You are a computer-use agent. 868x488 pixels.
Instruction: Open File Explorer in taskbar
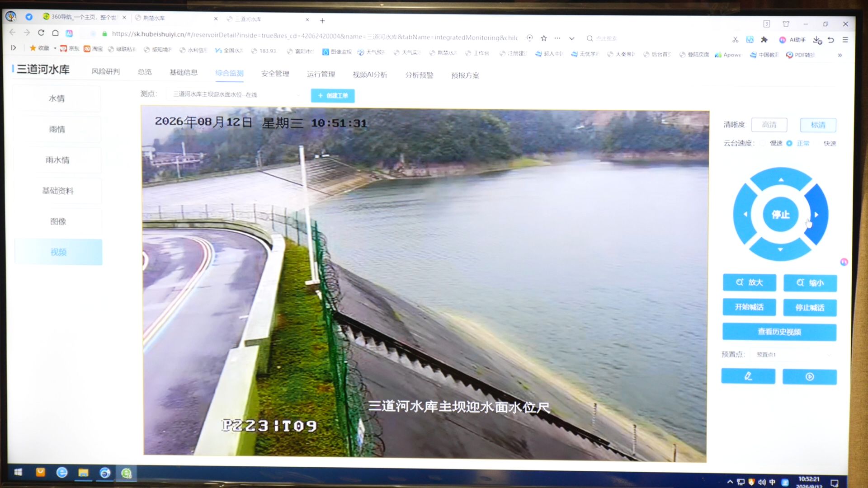(83, 473)
